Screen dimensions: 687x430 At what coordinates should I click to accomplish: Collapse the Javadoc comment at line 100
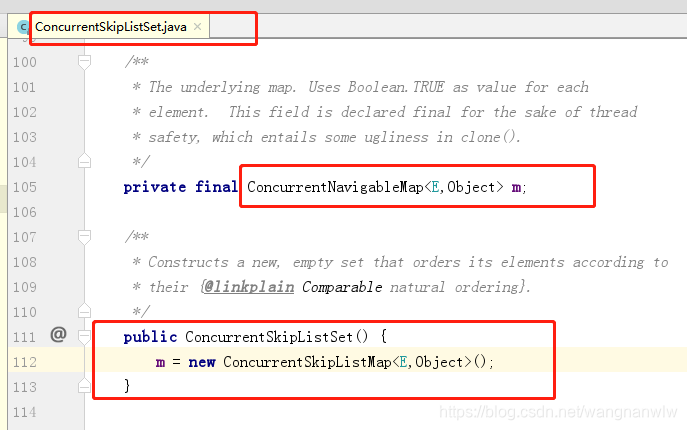(84, 62)
